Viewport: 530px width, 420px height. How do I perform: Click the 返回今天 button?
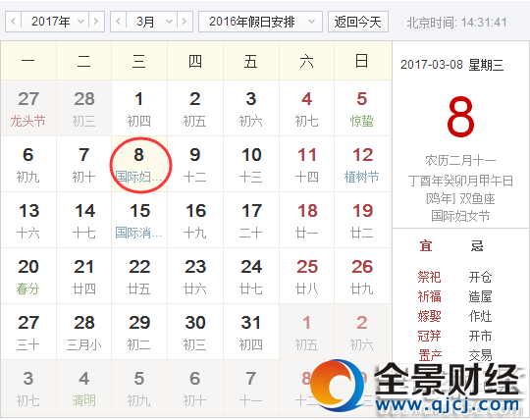(358, 22)
